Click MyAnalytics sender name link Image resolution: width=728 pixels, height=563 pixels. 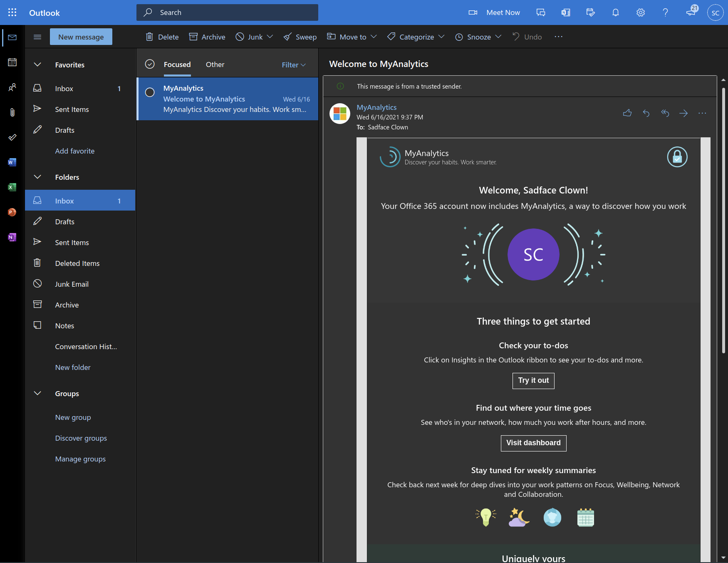tap(376, 107)
